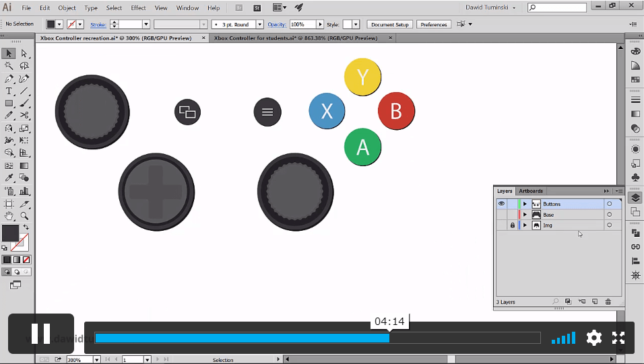Pick the Magic Wand tool

click(9, 66)
